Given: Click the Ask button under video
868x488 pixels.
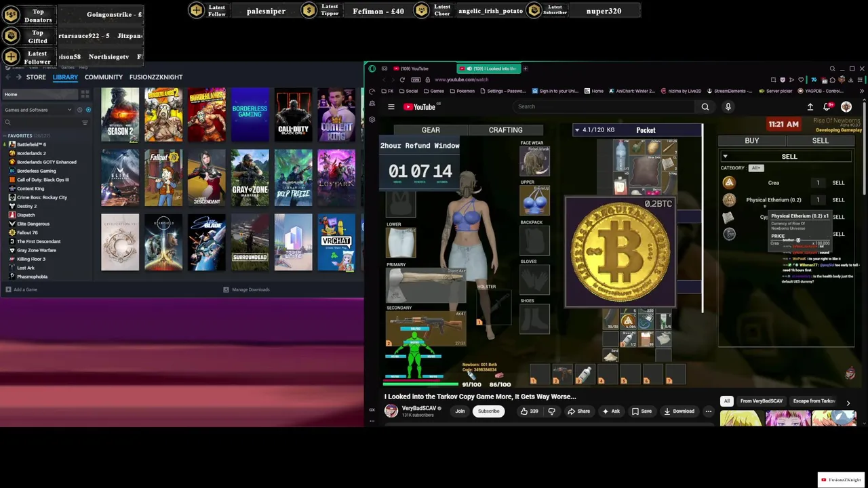Looking at the screenshot, I should coord(611,411).
